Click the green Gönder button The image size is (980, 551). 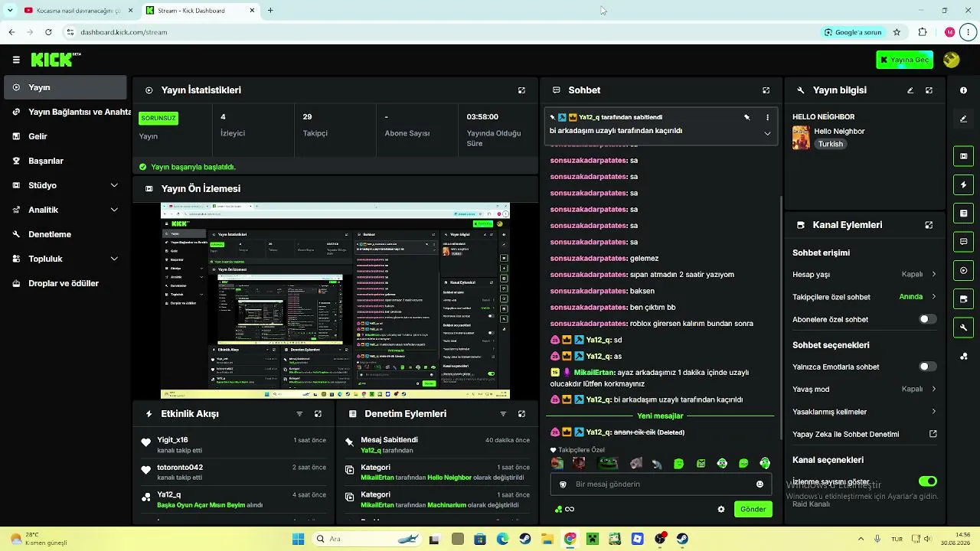click(753, 509)
